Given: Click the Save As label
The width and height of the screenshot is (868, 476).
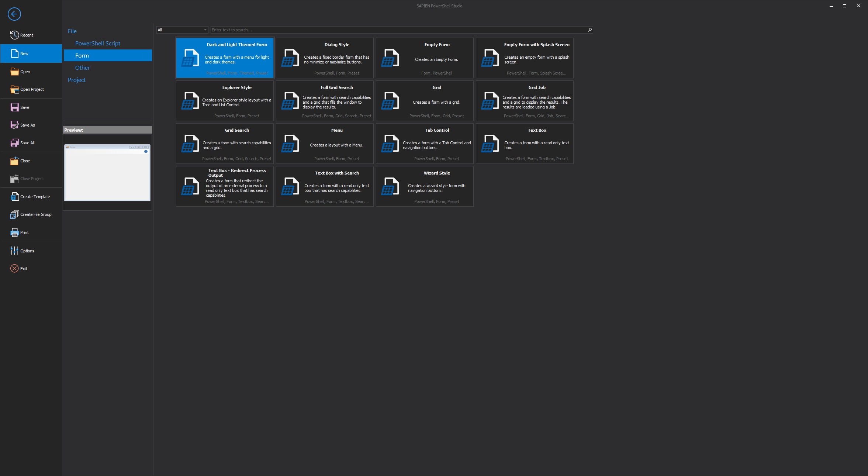Looking at the screenshot, I should (28, 125).
